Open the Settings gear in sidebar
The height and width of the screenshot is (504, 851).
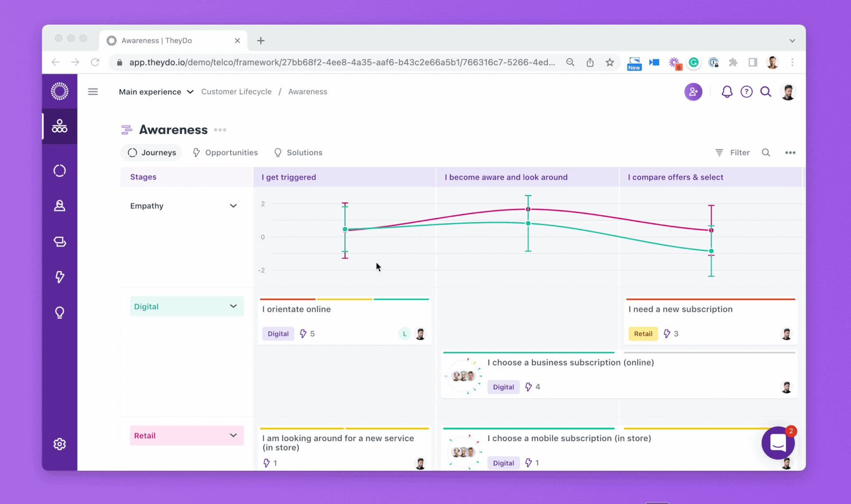pos(59,444)
